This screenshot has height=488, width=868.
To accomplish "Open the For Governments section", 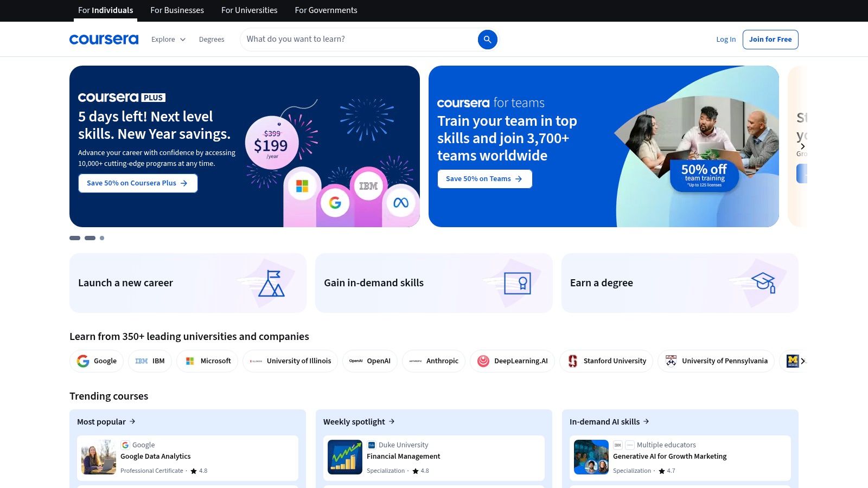I will [x=325, y=10].
